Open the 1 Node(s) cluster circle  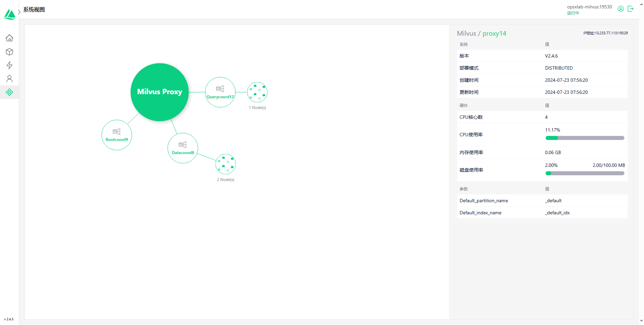click(x=257, y=92)
